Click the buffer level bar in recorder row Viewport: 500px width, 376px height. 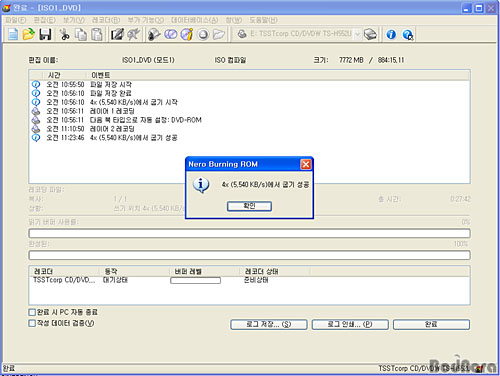[195, 281]
